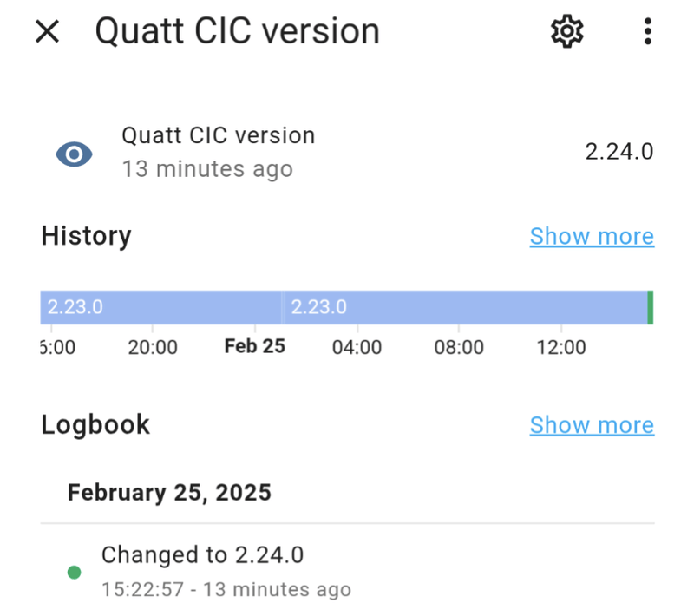Close the Quatt CIC version dialog
Image resolution: width=694 pixels, height=616 pixels.
click(47, 31)
